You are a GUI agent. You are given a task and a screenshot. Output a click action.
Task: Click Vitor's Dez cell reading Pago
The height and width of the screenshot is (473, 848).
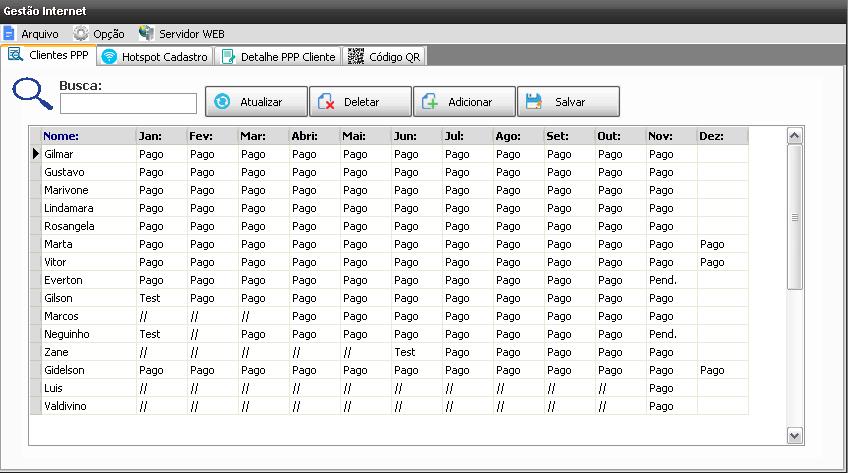tap(723, 262)
